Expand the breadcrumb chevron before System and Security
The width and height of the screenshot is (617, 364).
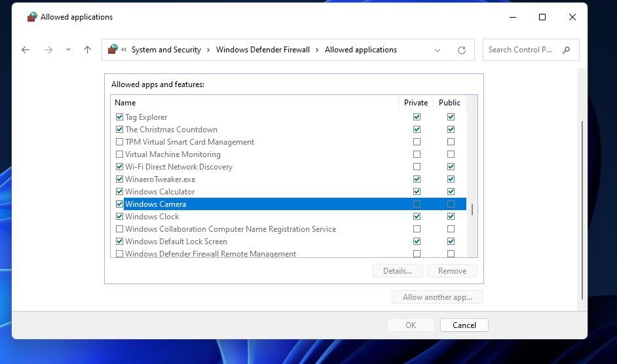point(124,50)
